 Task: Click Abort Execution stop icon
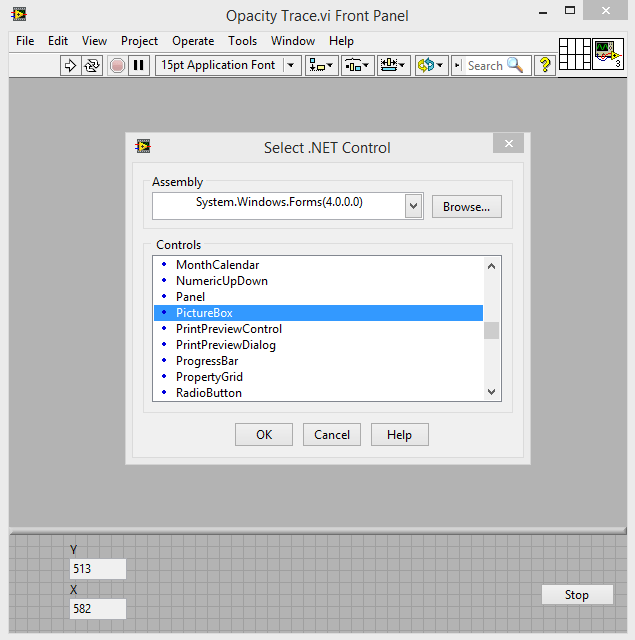tap(117, 65)
